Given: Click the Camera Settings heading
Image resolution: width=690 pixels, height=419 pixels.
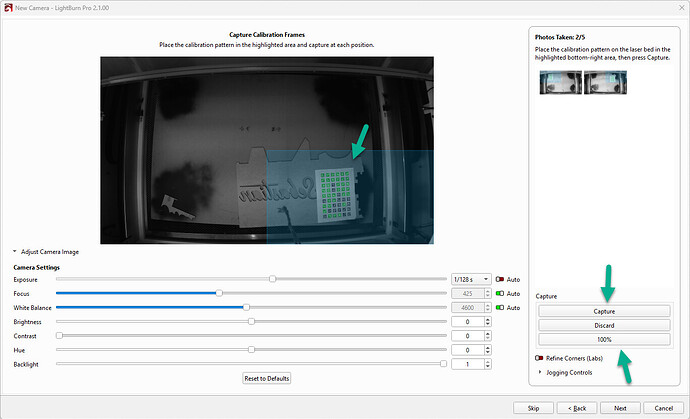Looking at the screenshot, I should pyautogui.click(x=37, y=267).
